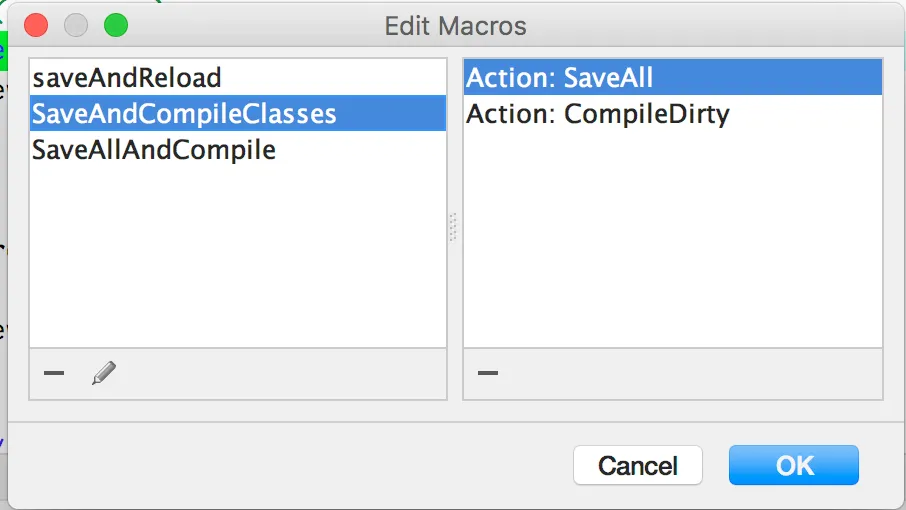
Task: Choose the SaveAllAndCompile macro
Action: (154, 151)
